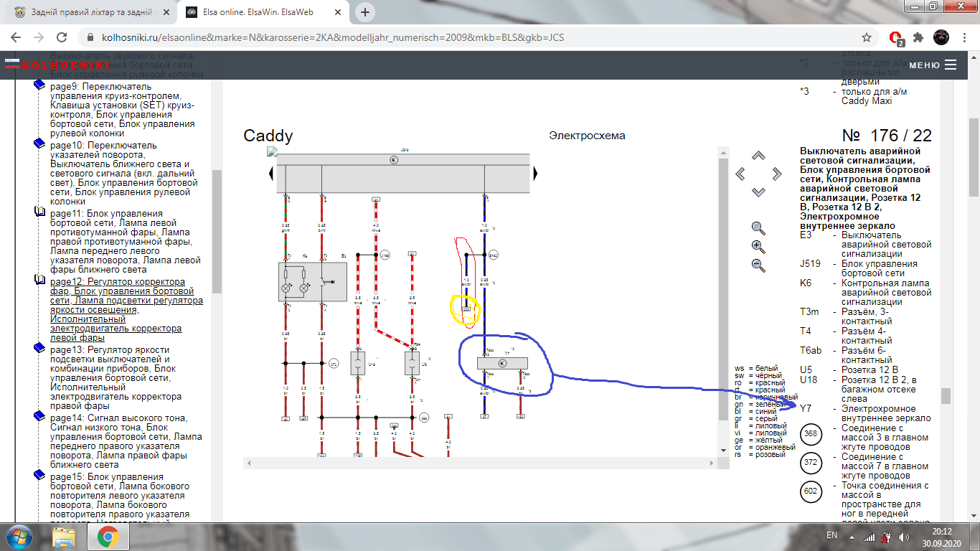Click the E3 hazard switch box in diagram
The height and width of the screenshot is (551, 980).
pos(312,282)
